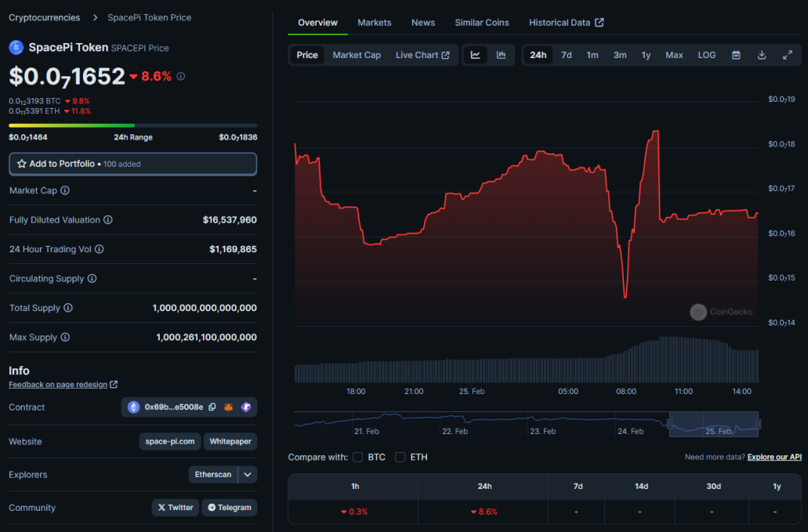808x532 pixels.
Task: Copy the contract address with copy icon
Action: coord(212,407)
